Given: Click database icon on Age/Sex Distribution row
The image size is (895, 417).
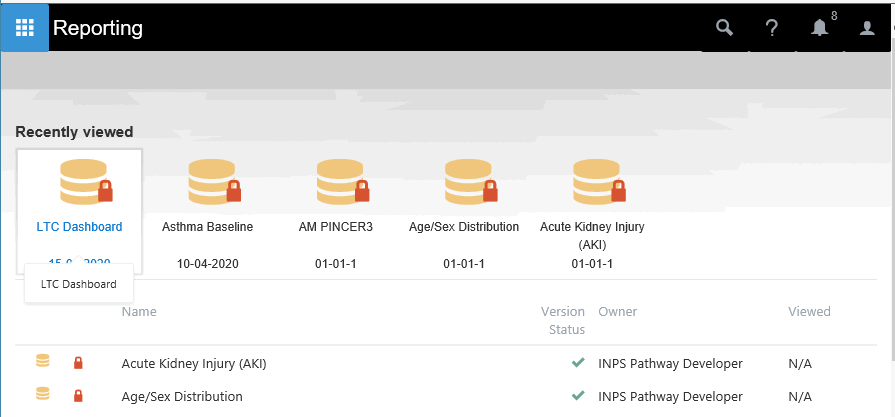Looking at the screenshot, I should click(x=43, y=396).
